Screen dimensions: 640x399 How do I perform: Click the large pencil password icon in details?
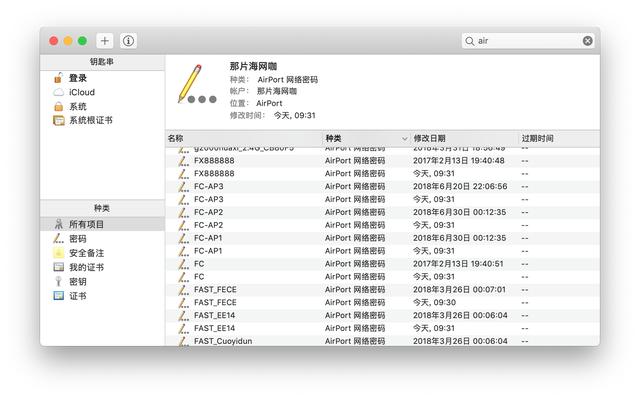(196, 84)
